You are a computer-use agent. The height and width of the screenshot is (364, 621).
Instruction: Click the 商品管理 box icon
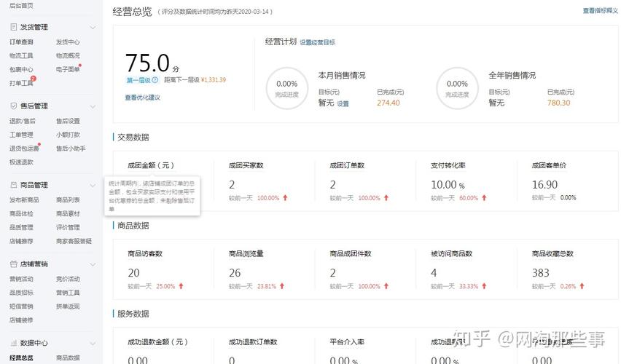pos(13,185)
